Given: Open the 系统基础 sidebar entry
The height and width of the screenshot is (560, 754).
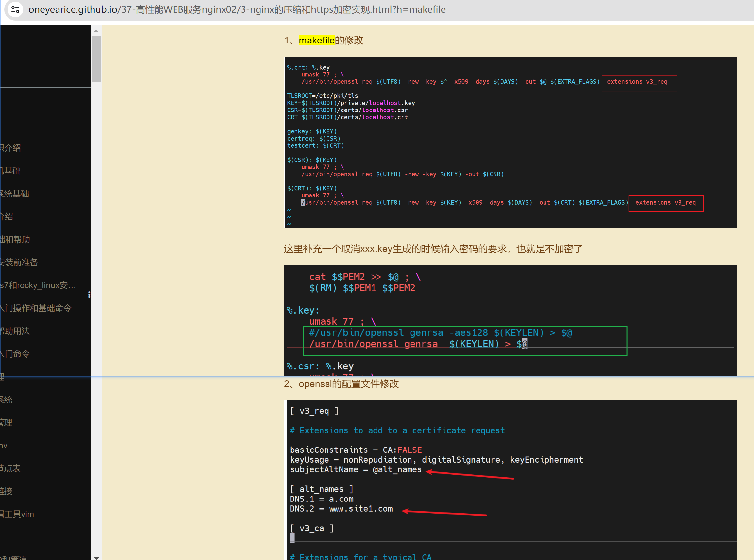Looking at the screenshot, I should pos(14,194).
